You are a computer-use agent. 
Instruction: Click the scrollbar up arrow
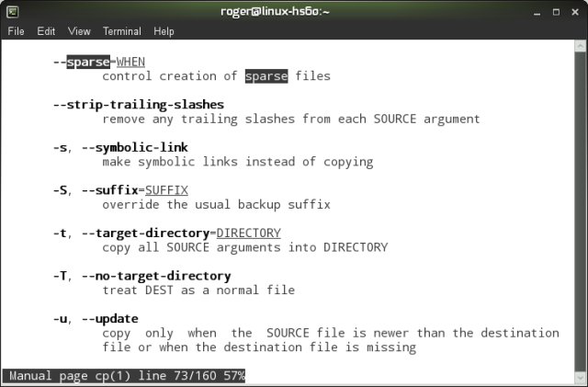click(580, 46)
